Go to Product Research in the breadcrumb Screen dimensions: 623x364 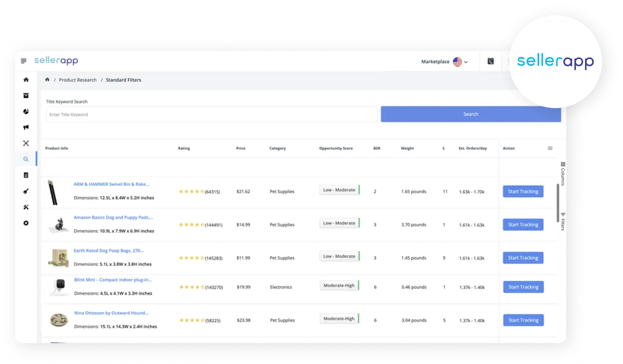pyautogui.click(x=78, y=80)
